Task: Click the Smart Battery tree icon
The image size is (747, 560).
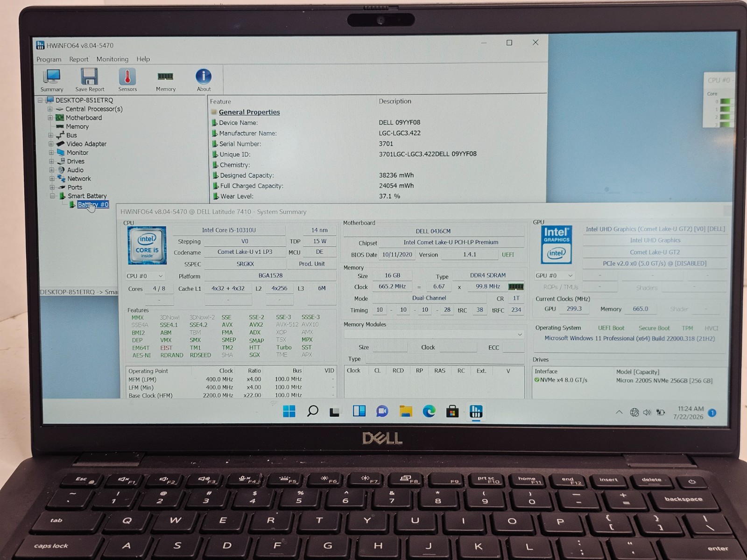Action: point(62,196)
